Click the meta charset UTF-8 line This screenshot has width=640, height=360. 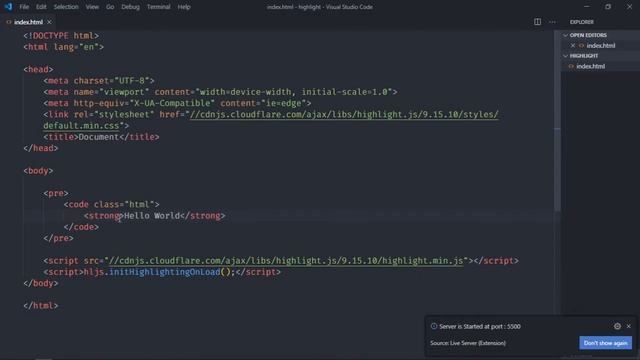pyautogui.click(x=99, y=81)
